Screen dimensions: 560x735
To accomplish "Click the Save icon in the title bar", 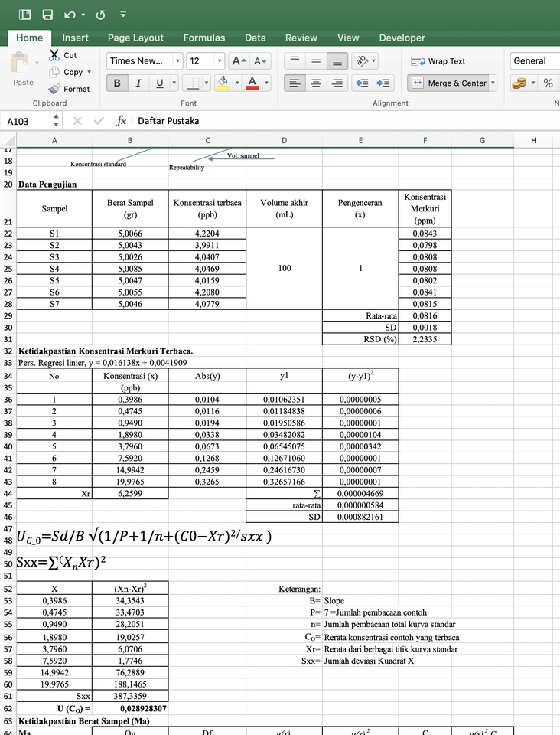I will 47,15.
